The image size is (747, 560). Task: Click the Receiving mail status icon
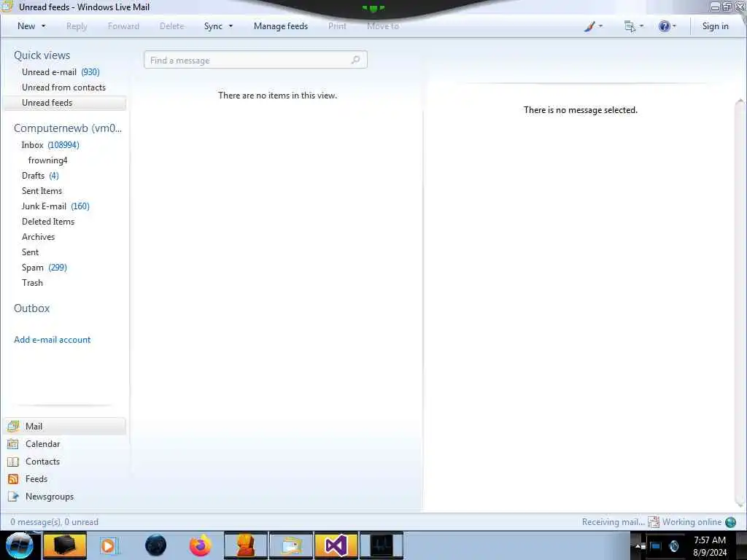click(653, 522)
